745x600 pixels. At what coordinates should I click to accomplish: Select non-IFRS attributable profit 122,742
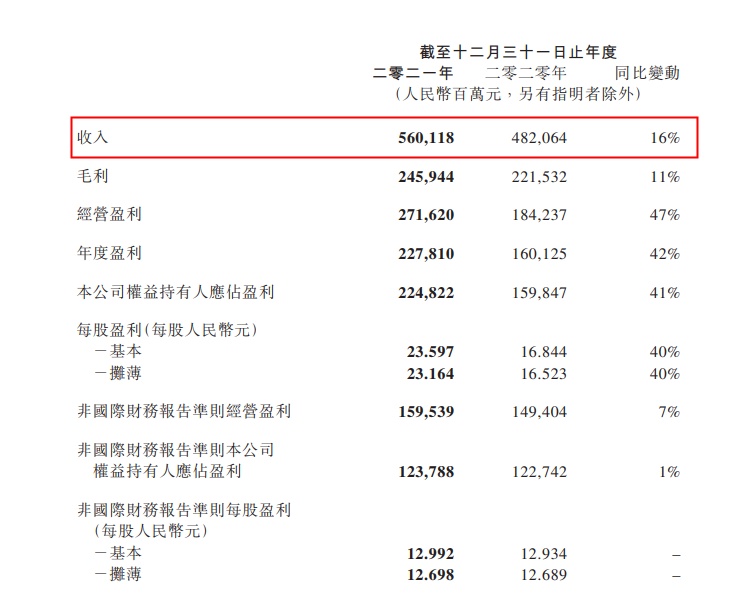pos(539,472)
